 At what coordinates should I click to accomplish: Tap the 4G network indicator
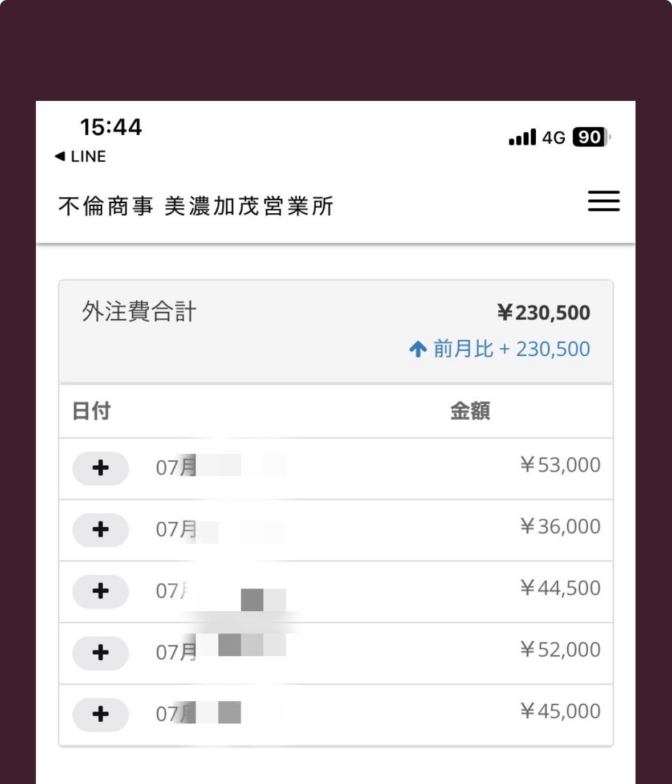(x=553, y=138)
